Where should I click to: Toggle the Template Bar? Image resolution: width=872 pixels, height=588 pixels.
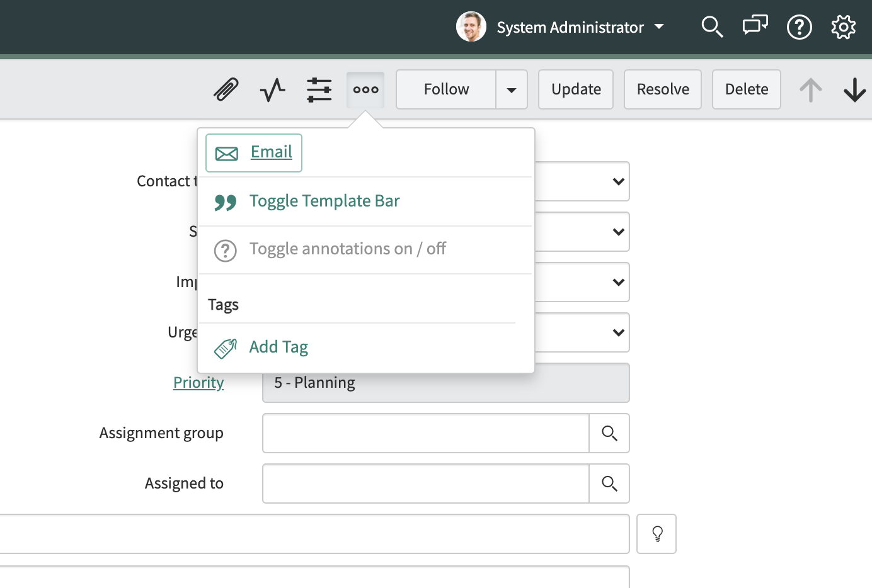click(x=324, y=201)
